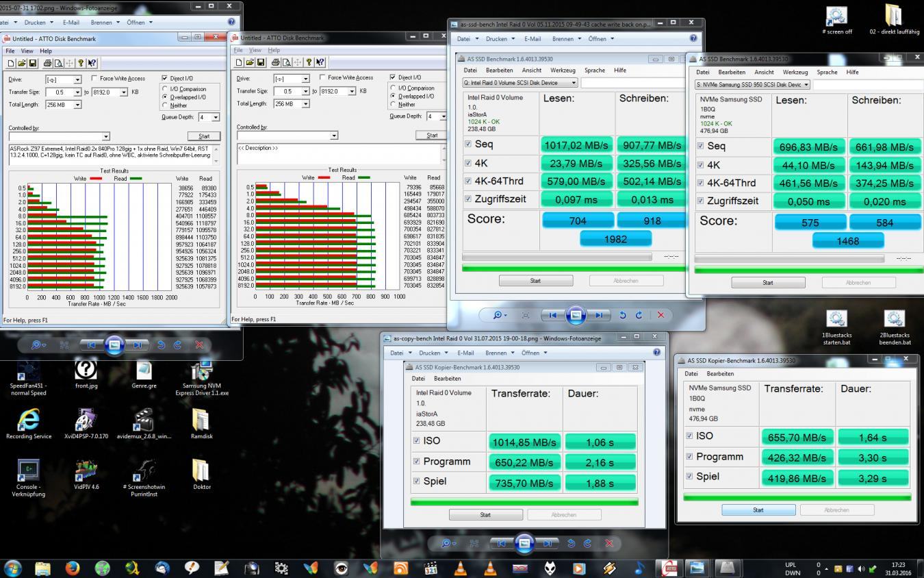Click Print Preview icon in ATTO [-q-] window

[57, 63]
